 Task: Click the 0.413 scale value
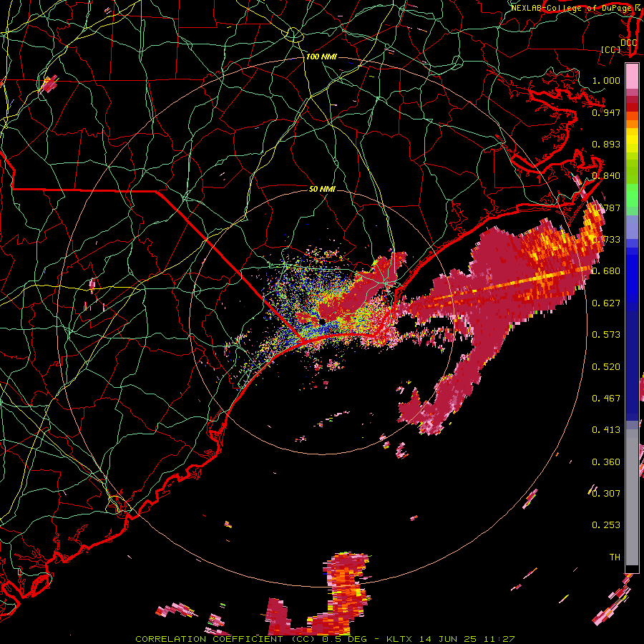[x=606, y=430]
